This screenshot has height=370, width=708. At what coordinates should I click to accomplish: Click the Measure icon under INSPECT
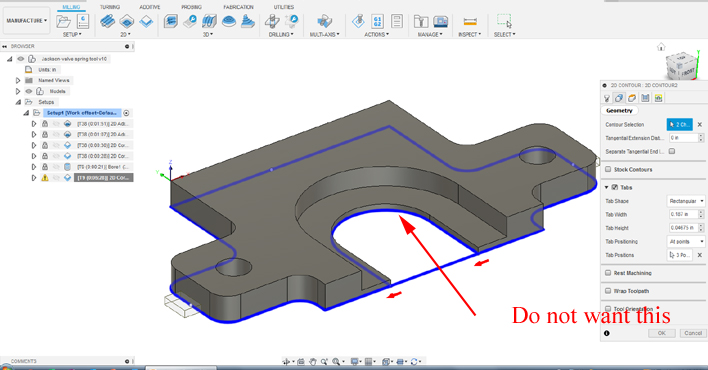470,21
